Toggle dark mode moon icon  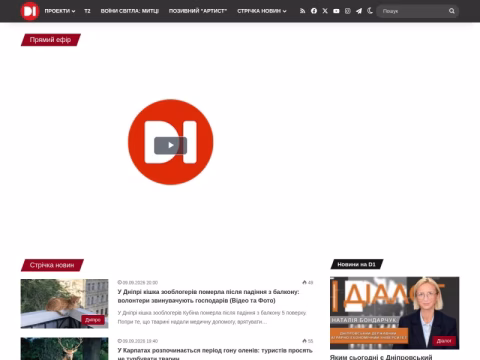click(x=370, y=11)
